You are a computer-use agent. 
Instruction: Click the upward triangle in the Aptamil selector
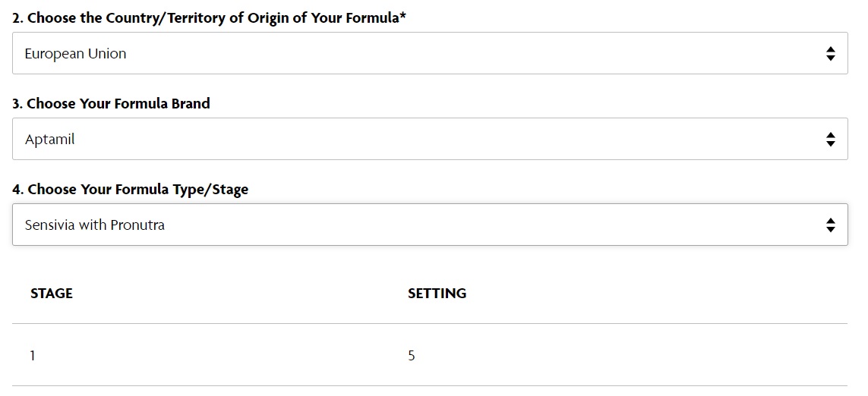[x=830, y=135]
